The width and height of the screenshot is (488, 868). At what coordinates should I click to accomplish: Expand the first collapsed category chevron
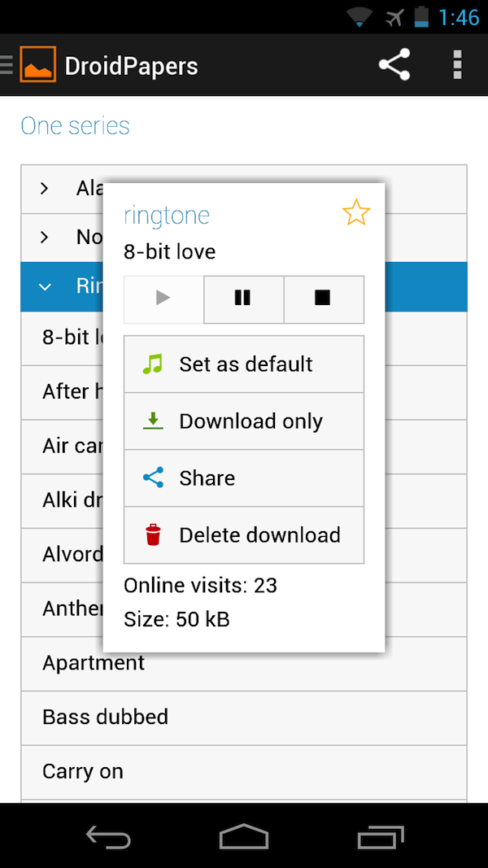tap(45, 189)
